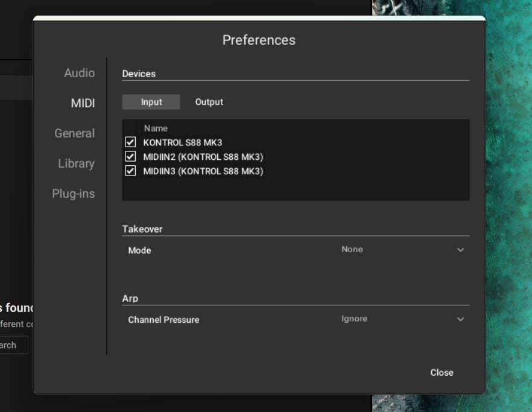The width and height of the screenshot is (532, 412).
Task: Switch to the Output devices tab
Action: pos(209,102)
